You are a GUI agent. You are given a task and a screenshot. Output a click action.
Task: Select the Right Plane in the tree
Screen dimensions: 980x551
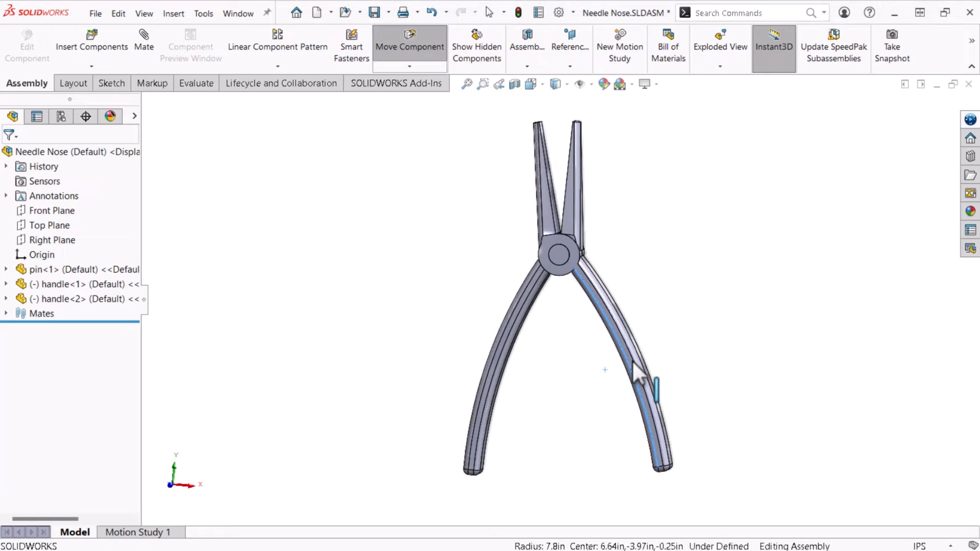pyautogui.click(x=52, y=240)
